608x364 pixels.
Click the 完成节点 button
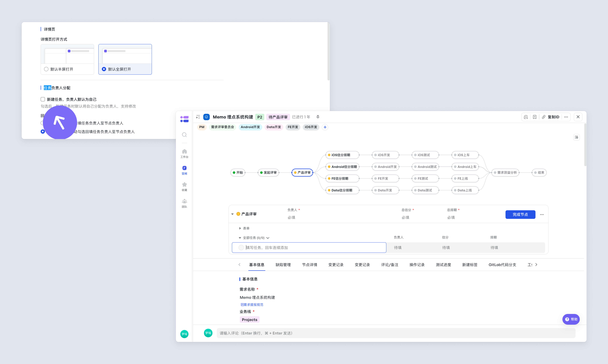pyautogui.click(x=520, y=215)
